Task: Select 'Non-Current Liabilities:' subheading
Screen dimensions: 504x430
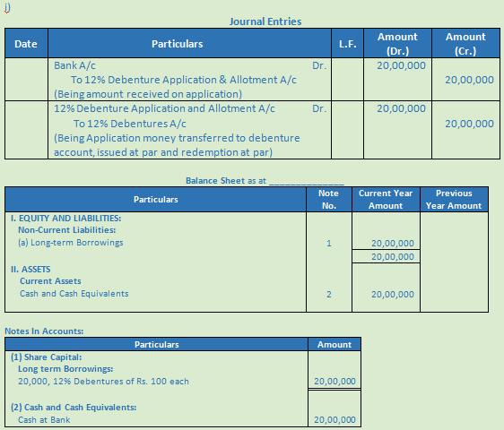Action: pyautogui.click(x=67, y=230)
